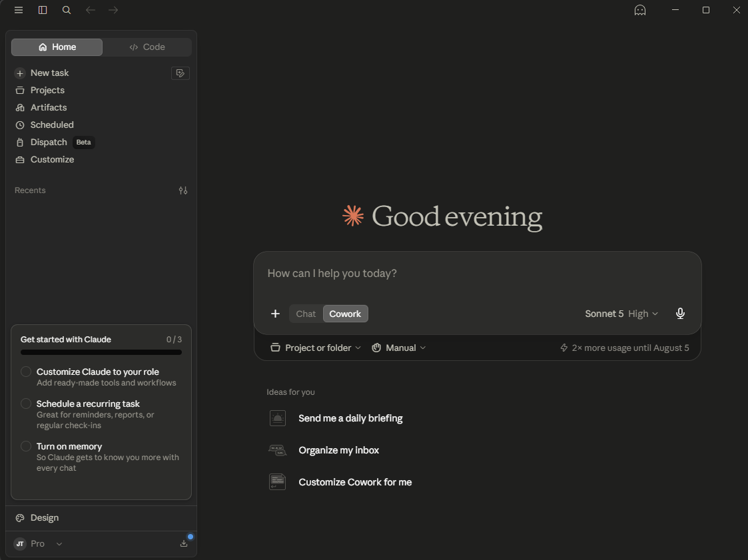This screenshot has width=748, height=560.
Task: Select Chat mode toggle
Action: [306, 314]
